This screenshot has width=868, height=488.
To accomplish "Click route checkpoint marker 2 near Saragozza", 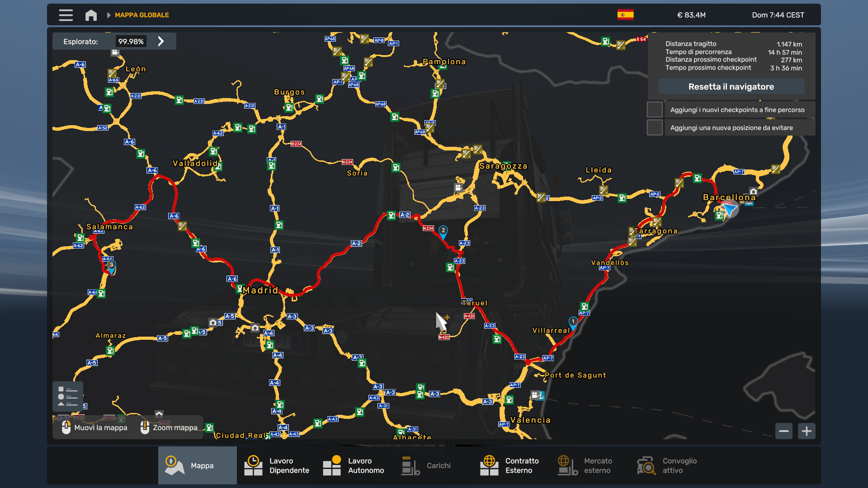I will (443, 232).
